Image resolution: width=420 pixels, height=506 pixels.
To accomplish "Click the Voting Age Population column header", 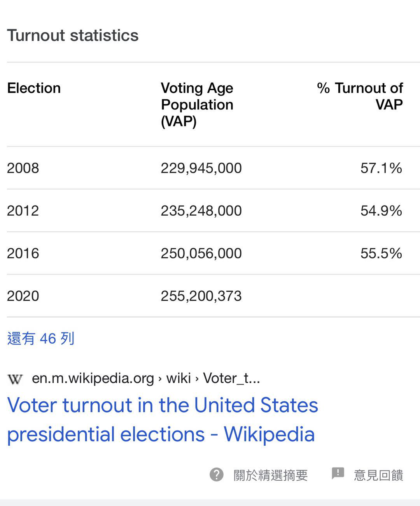I will pyautogui.click(x=197, y=104).
